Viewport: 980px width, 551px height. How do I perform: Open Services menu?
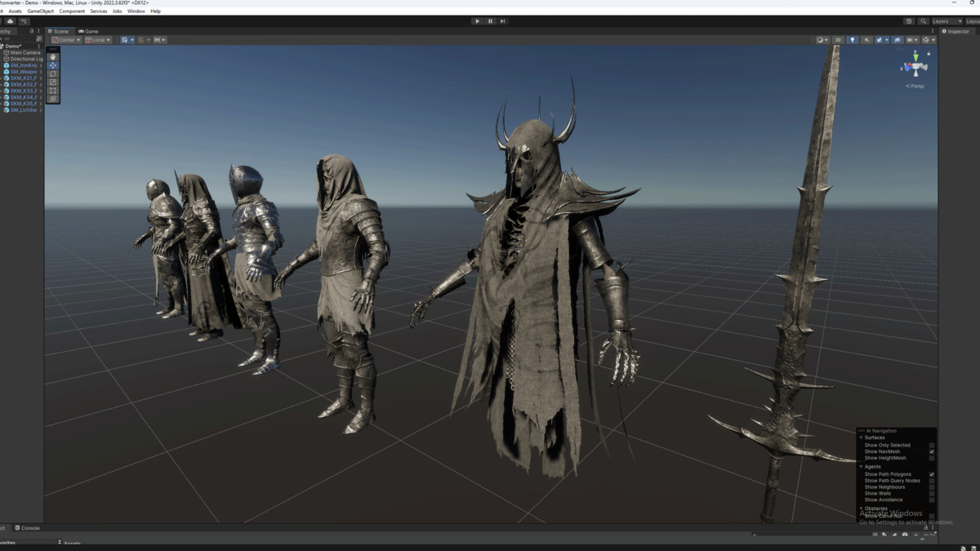point(99,11)
